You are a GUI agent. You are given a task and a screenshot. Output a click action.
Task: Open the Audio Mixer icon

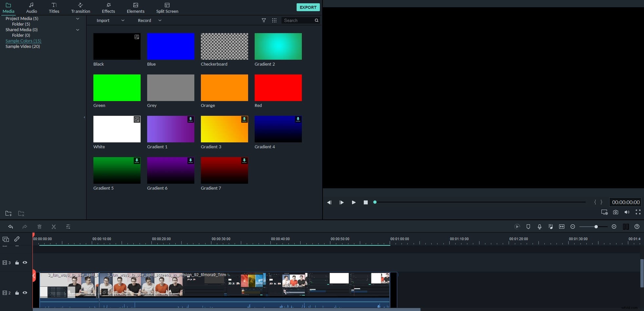(551, 226)
